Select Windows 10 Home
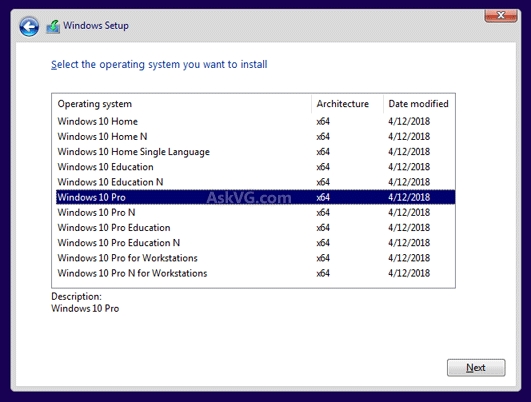This screenshot has height=402, width=531. 255,121
